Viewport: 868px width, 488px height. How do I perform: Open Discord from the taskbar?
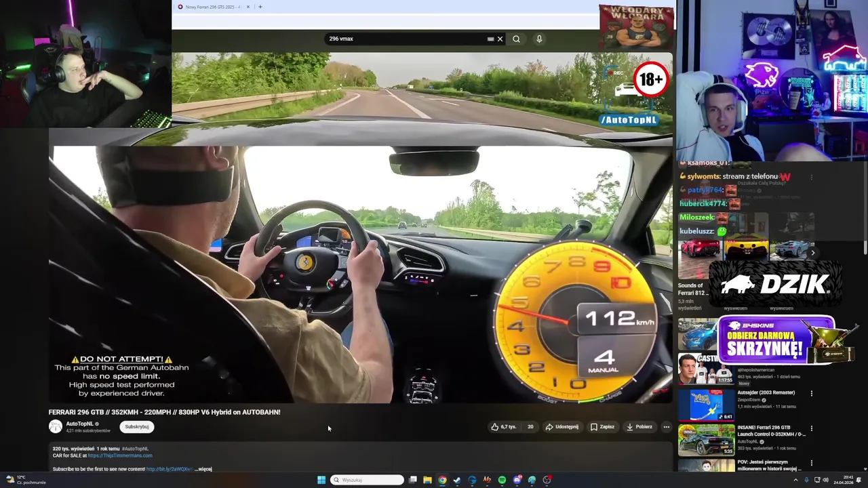[517, 480]
